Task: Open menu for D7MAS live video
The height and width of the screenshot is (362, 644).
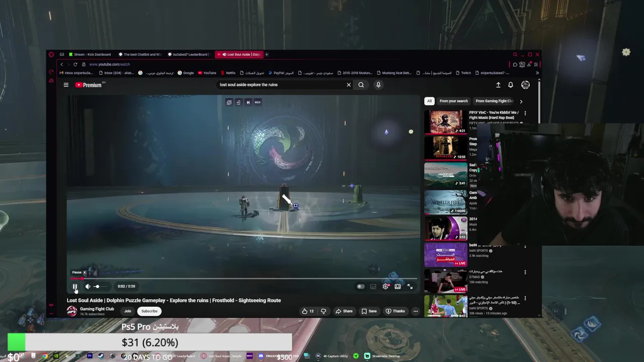Action: [525, 273]
